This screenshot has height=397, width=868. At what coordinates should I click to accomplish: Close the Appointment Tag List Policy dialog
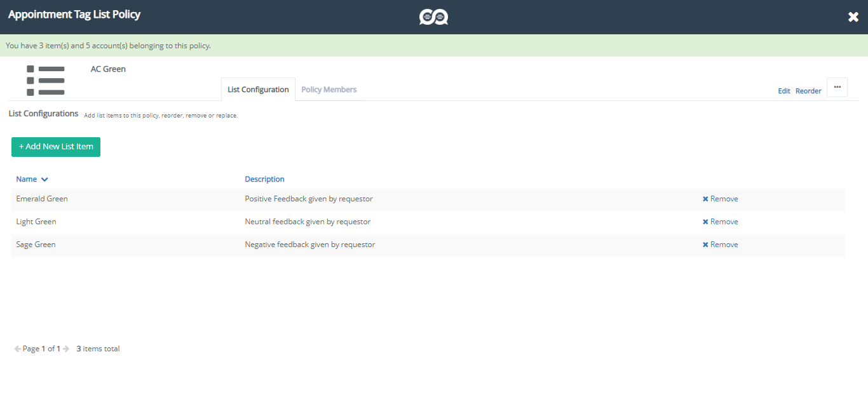(x=853, y=17)
